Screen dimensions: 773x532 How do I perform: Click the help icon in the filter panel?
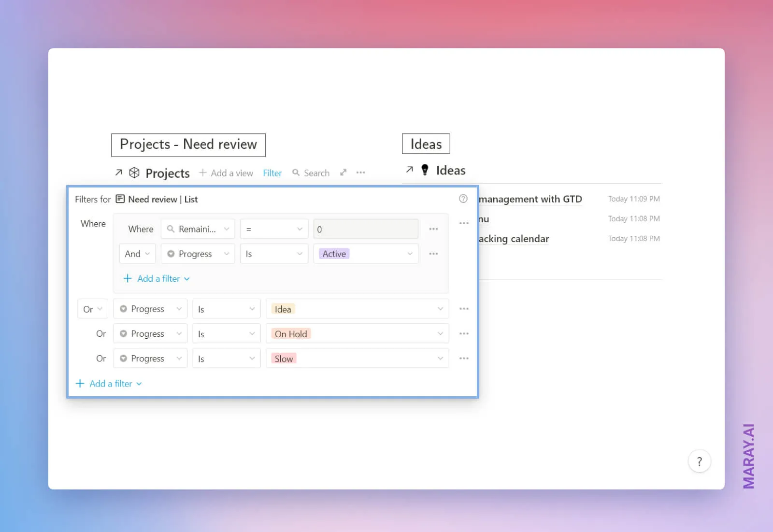click(463, 199)
